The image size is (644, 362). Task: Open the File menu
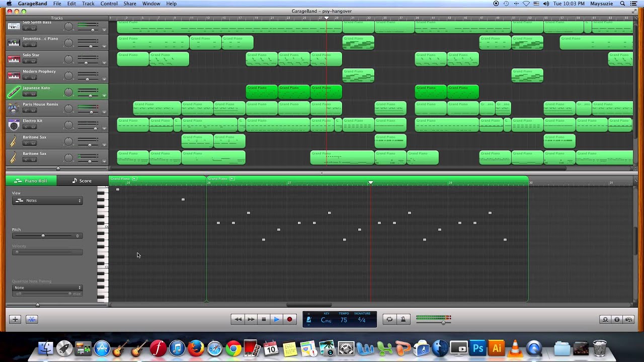tap(57, 4)
